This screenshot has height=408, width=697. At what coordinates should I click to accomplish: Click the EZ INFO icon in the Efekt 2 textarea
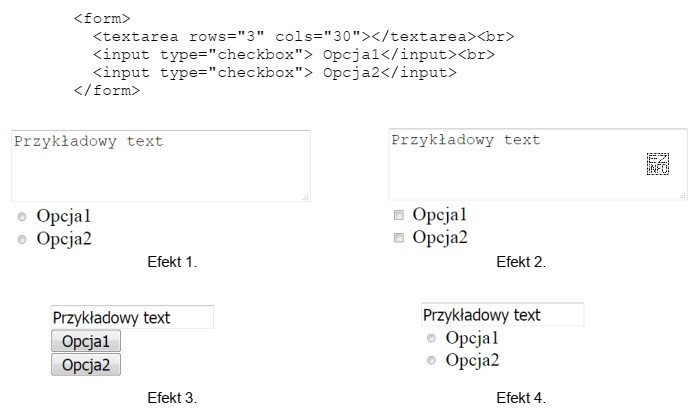658,165
